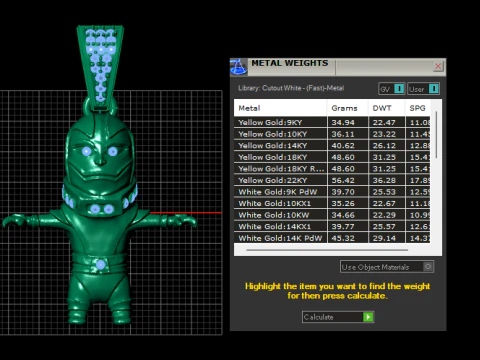Click the 56.42 grams value
This screenshot has width=480, height=360.
[x=343, y=180]
